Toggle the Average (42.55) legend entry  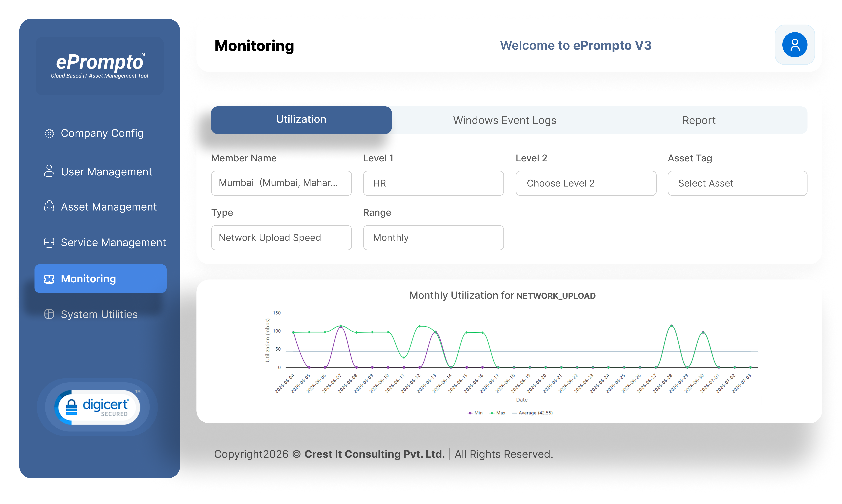click(532, 413)
